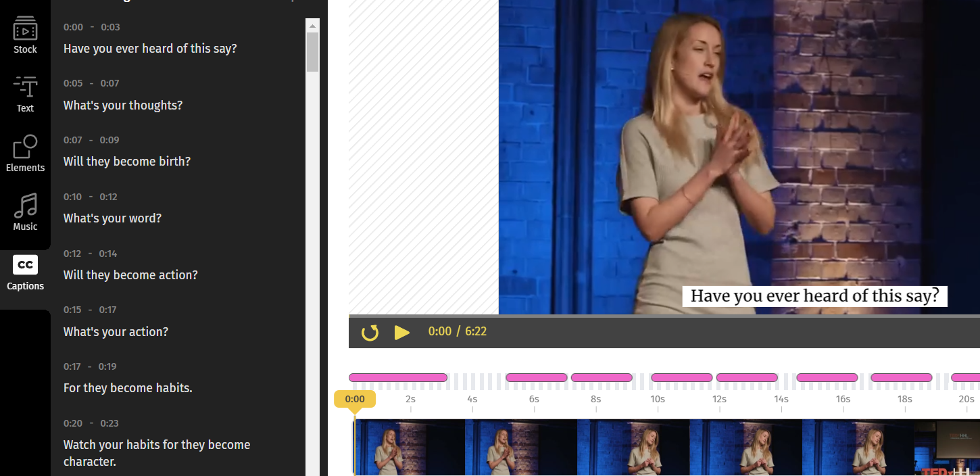Select the pink caption segment above 16s

pos(827,377)
